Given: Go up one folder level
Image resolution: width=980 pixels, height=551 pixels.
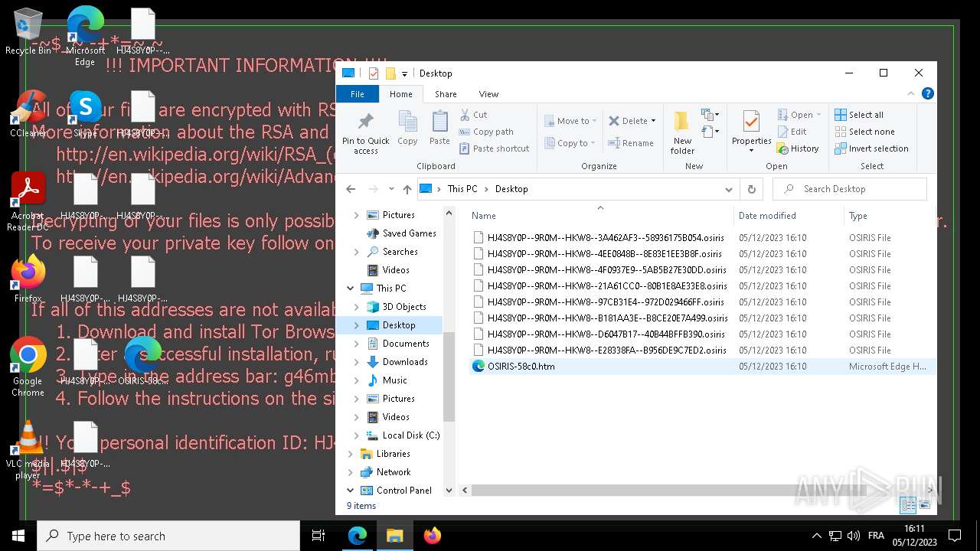Looking at the screenshot, I should [x=407, y=189].
